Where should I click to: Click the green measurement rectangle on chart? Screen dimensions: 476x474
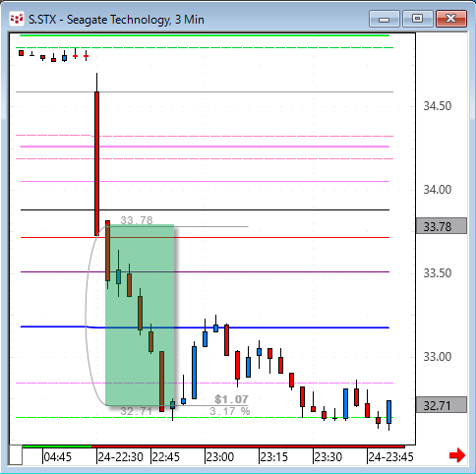pyautogui.click(x=140, y=315)
